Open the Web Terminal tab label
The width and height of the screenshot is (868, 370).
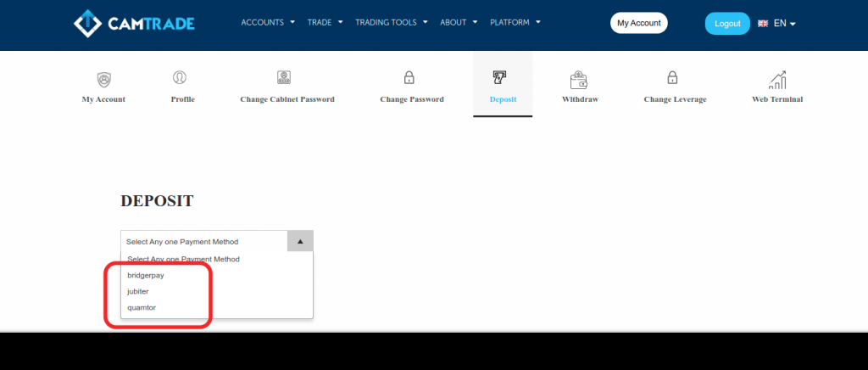point(777,99)
